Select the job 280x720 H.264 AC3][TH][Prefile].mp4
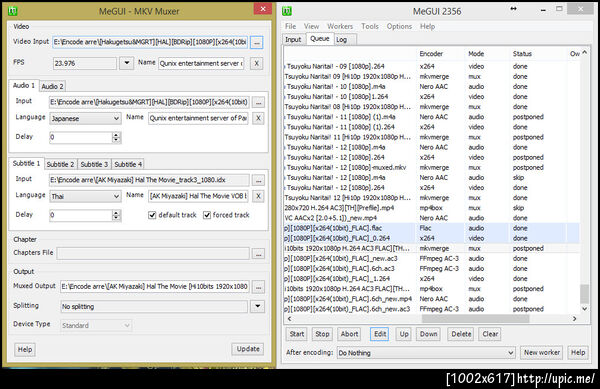 (432, 208)
